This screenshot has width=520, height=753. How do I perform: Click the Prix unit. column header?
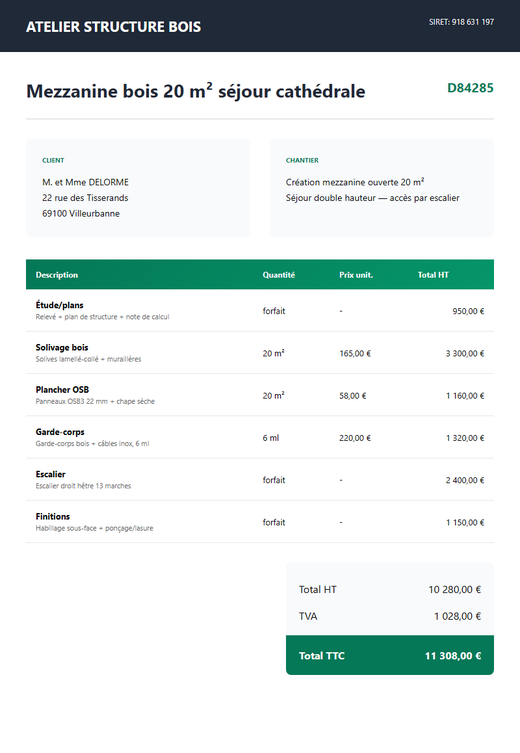click(x=356, y=275)
